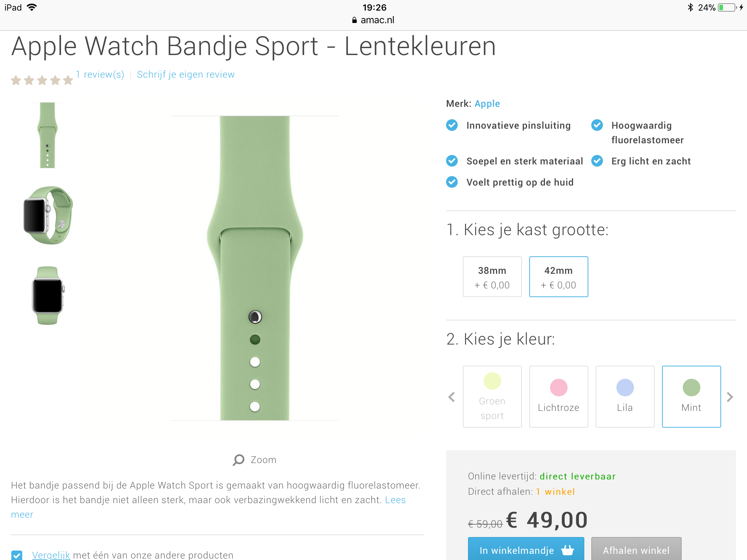Screen dimensions: 747x560
Task: Click the Afhalen winkel button
Action: coord(636,549)
